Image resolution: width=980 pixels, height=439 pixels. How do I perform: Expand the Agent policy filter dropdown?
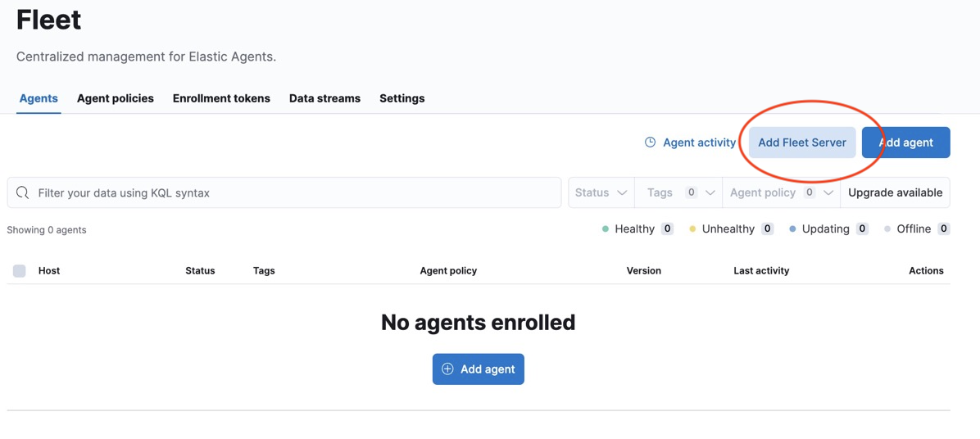pyautogui.click(x=781, y=192)
